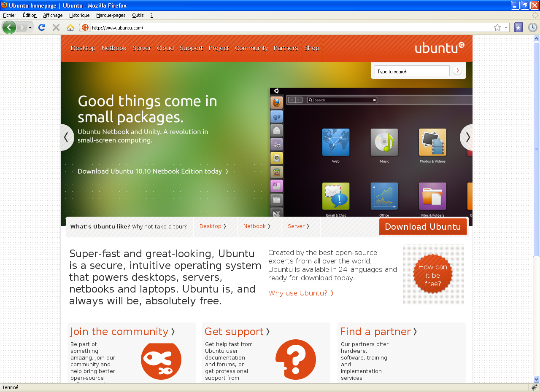Open the browser home page icon
Viewport: 540px width, 392px height.
point(70,27)
